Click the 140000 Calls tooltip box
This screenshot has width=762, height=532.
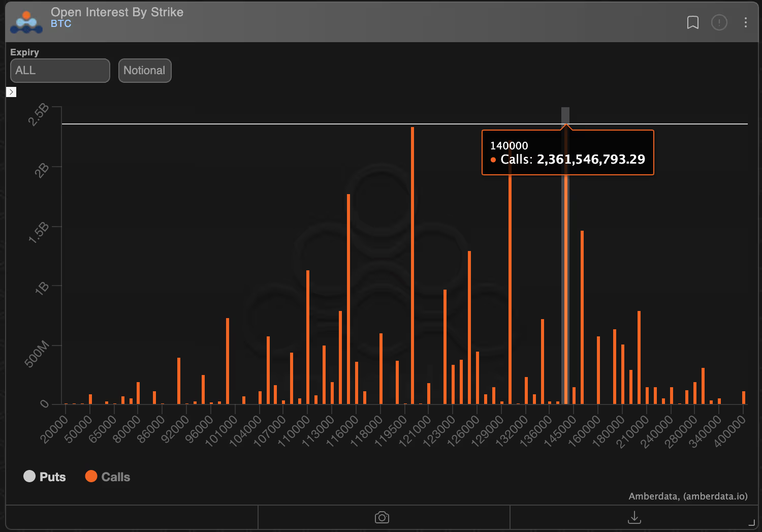coord(567,152)
